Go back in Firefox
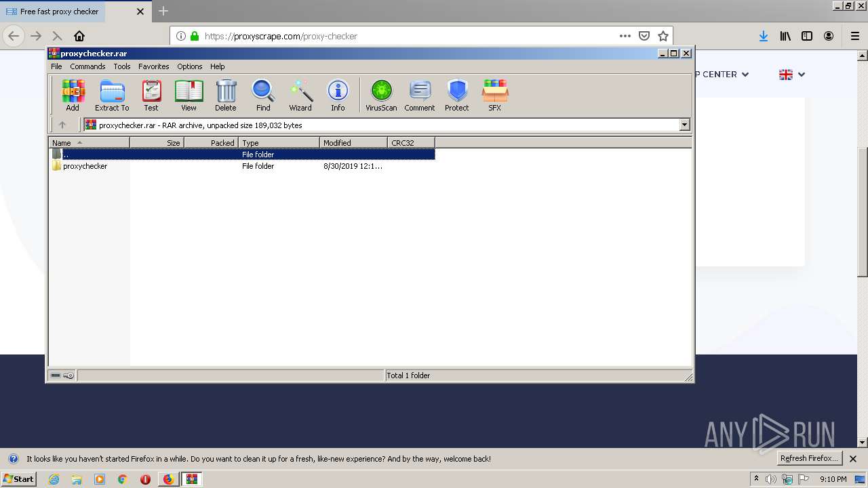The width and height of the screenshot is (868, 488). 14,36
